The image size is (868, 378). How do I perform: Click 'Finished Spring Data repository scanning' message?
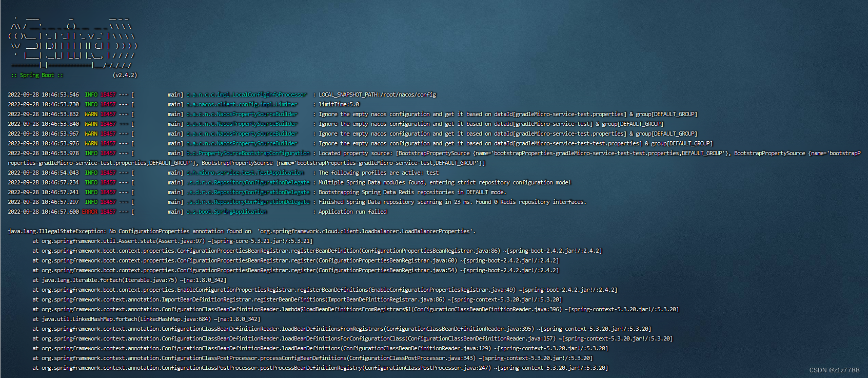[452, 202]
